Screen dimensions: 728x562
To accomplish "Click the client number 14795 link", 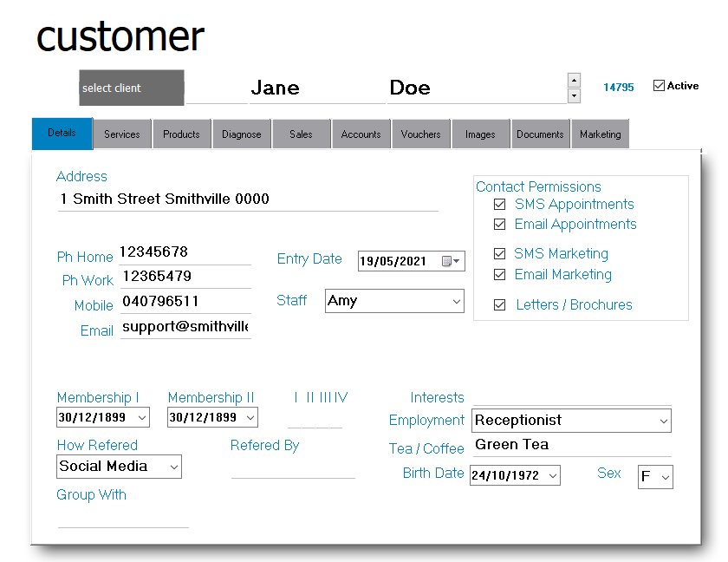I will [x=619, y=88].
